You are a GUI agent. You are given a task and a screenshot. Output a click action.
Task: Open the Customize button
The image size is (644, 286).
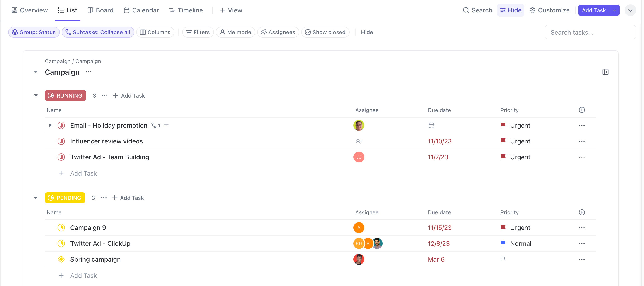coord(549,10)
